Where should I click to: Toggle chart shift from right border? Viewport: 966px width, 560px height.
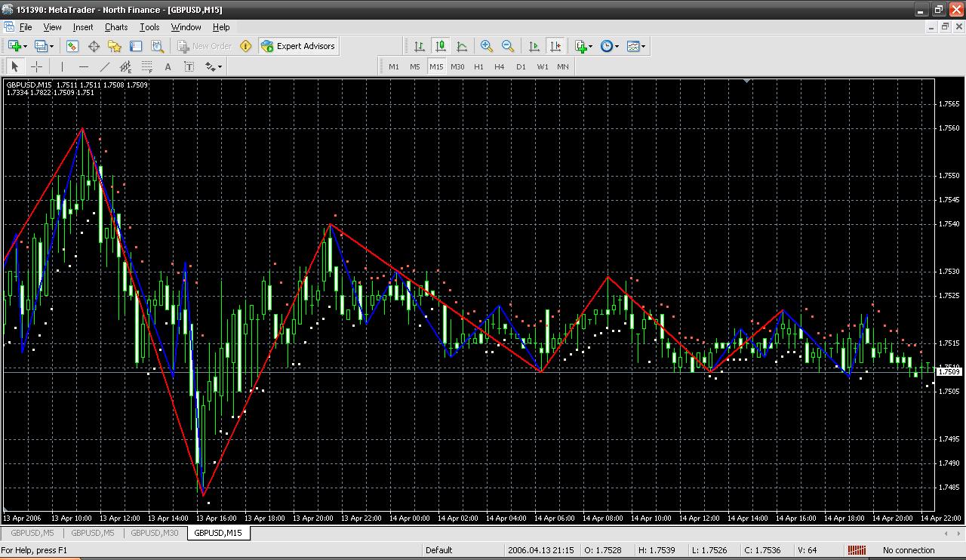coord(555,46)
